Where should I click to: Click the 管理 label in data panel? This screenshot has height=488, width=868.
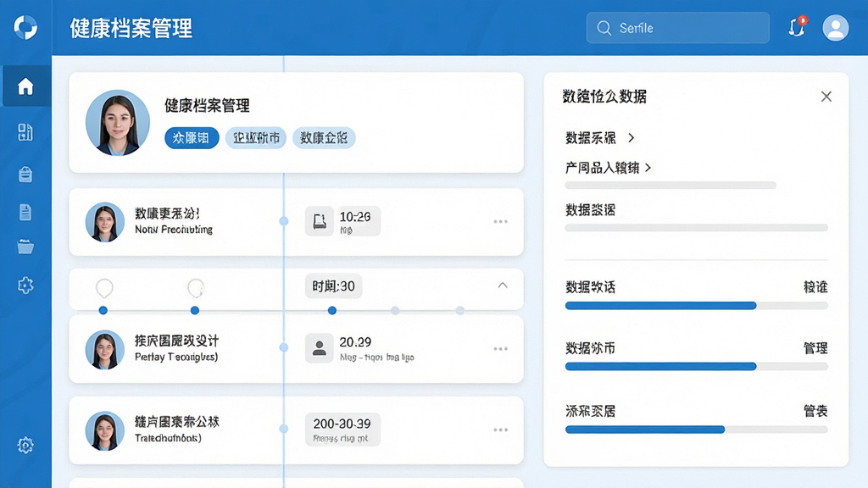(815, 348)
